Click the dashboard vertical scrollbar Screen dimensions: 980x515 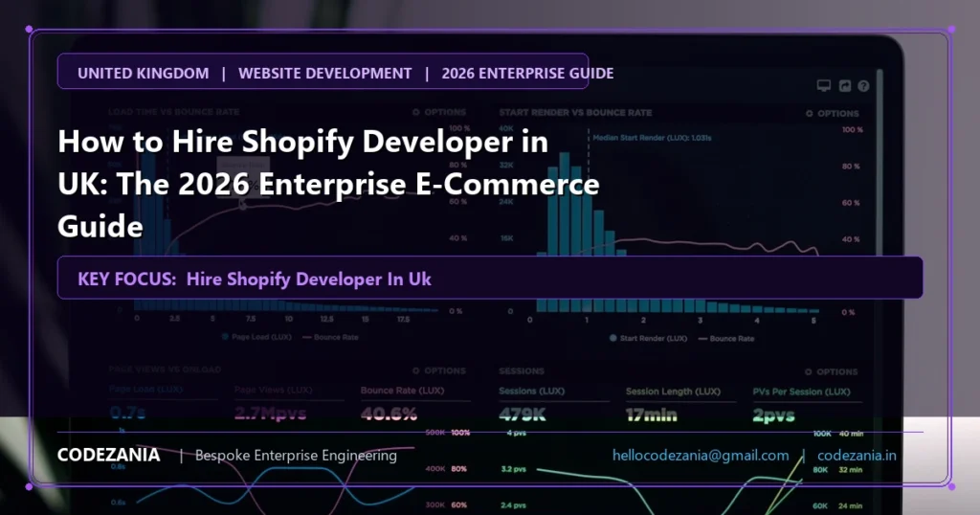tap(880, 163)
